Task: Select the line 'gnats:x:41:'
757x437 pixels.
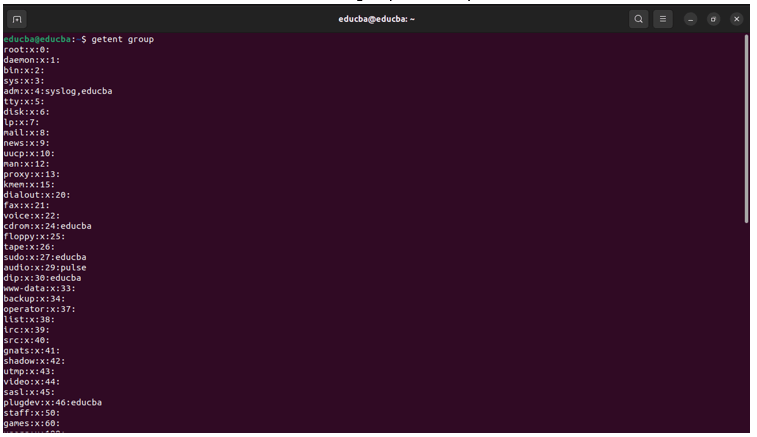Action: pos(32,351)
